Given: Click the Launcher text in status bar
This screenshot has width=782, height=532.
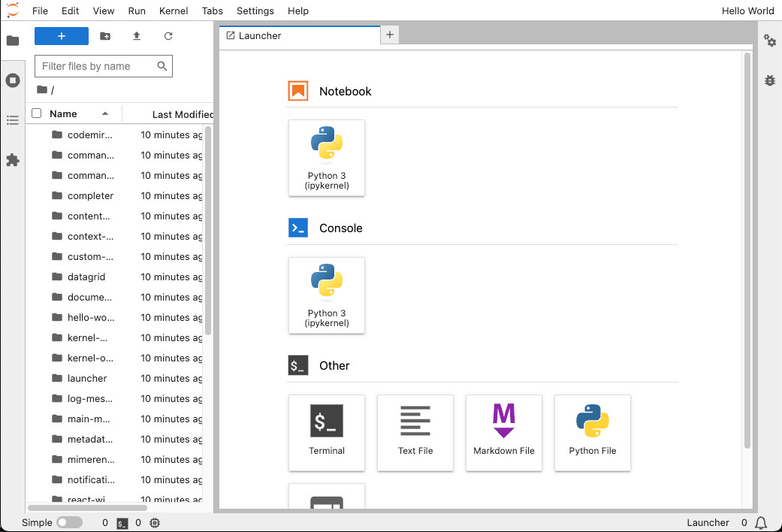Looking at the screenshot, I should [x=708, y=522].
